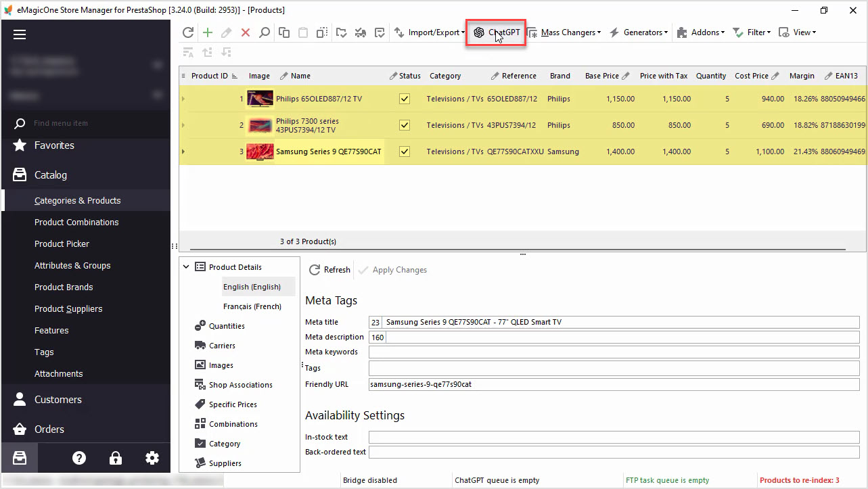Click the Quantities icon in details tree
The width and height of the screenshot is (868, 489).
200,326
